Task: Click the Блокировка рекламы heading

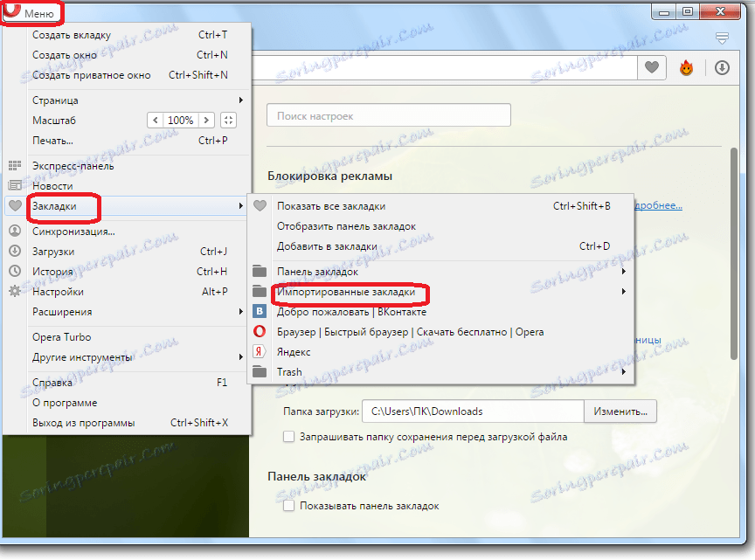Action: [x=329, y=176]
